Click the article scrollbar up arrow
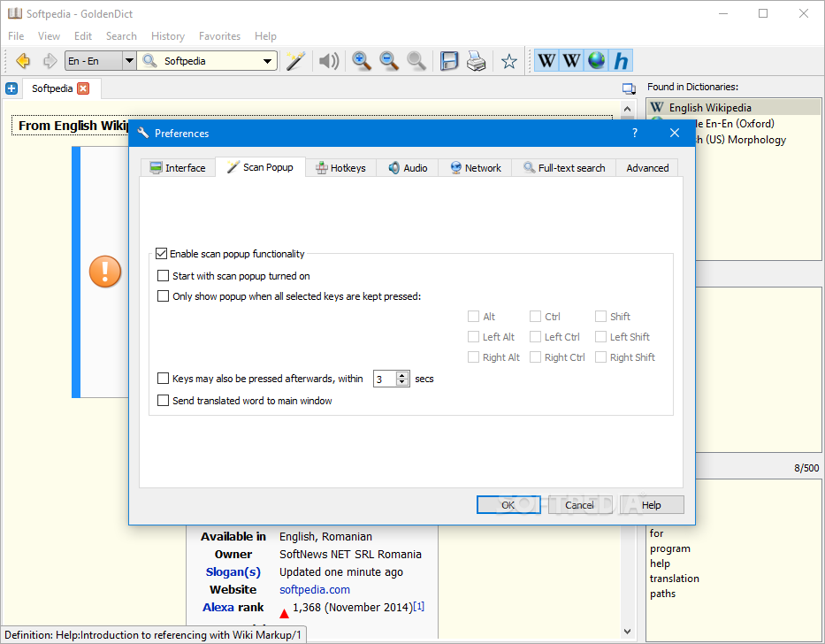 (x=627, y=109)
